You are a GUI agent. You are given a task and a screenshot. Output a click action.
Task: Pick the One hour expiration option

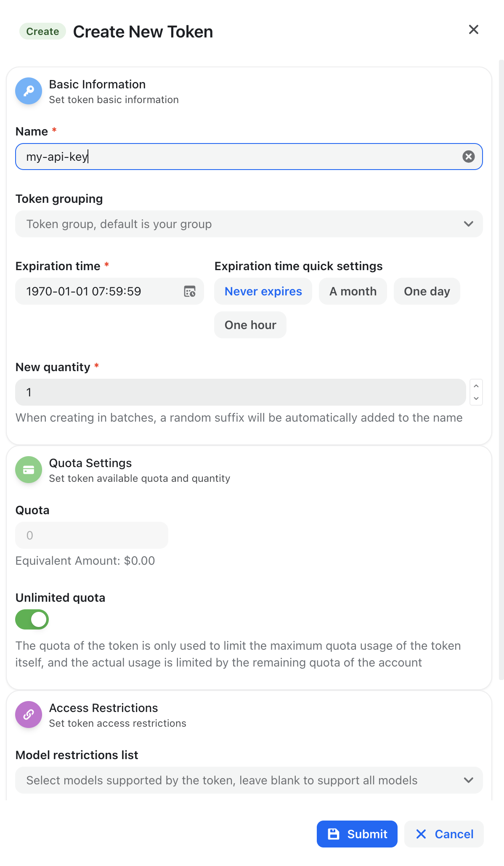(250, 325)
